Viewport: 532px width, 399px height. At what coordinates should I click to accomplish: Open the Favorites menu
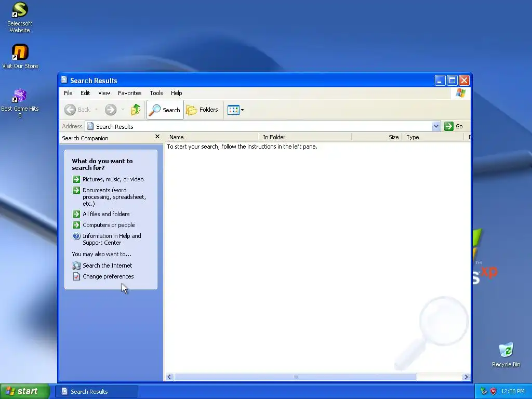129,93
